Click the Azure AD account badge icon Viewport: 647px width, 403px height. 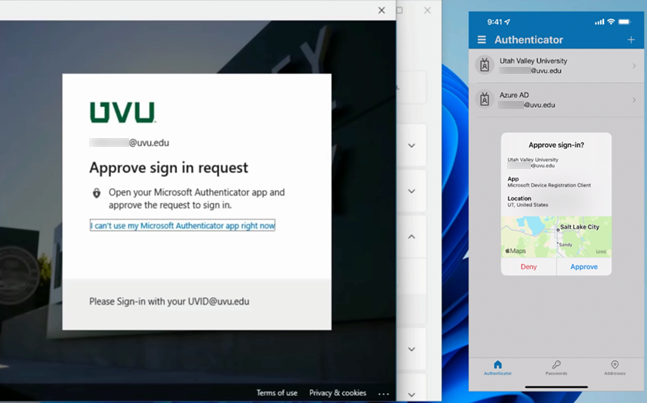(483, 98)
